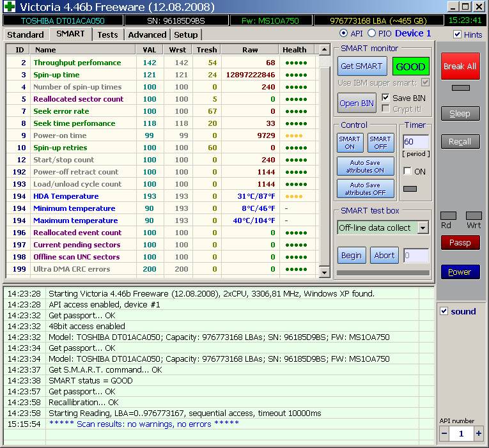Select the API access mode radio button

tap(343, 33)
